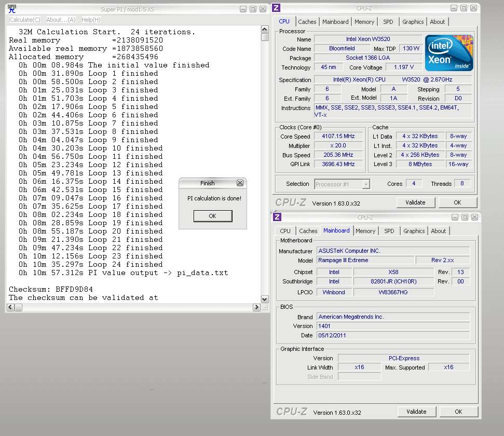Close the top CPU-Z window
This screenshot has height=436, width=504.
pos(473,8)
